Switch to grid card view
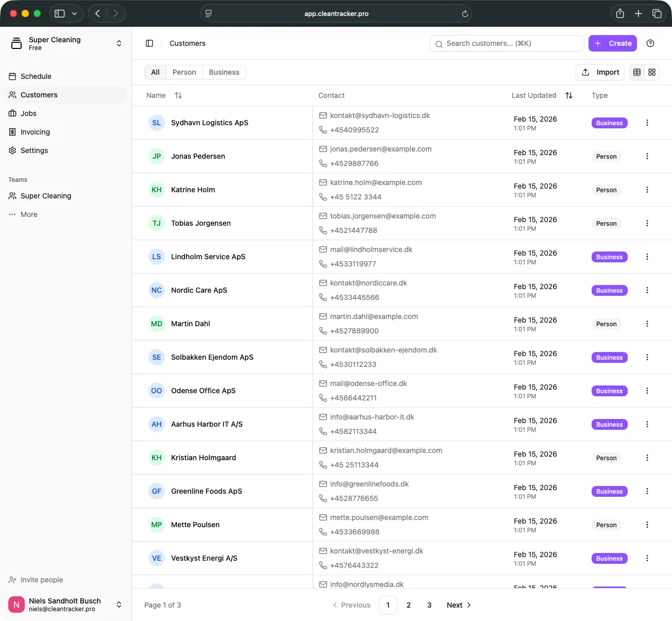The width and height of the screenshot is (672, 621). [x=652, y=72]
